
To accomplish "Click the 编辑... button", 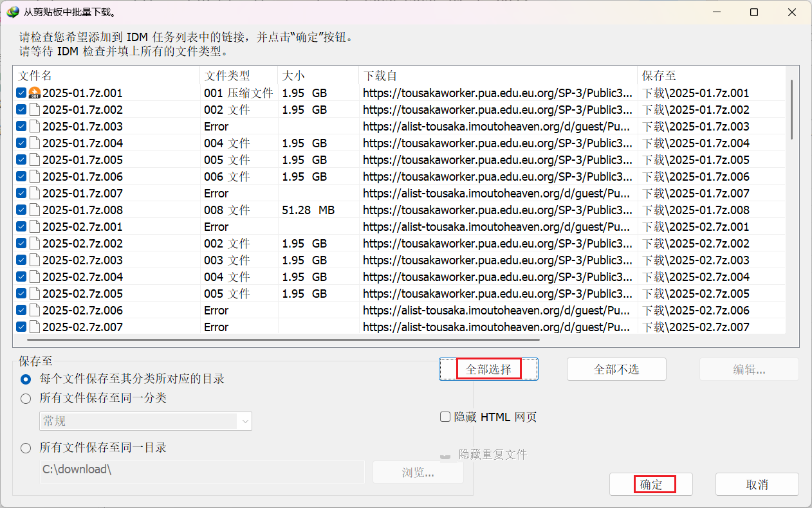I will [750, 369].
